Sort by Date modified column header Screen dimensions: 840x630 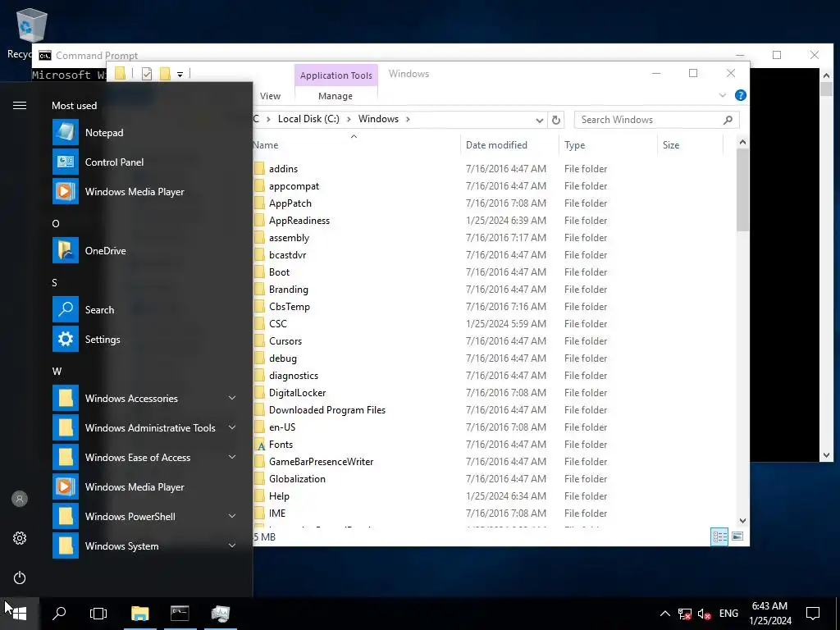[x=509, y=145]
